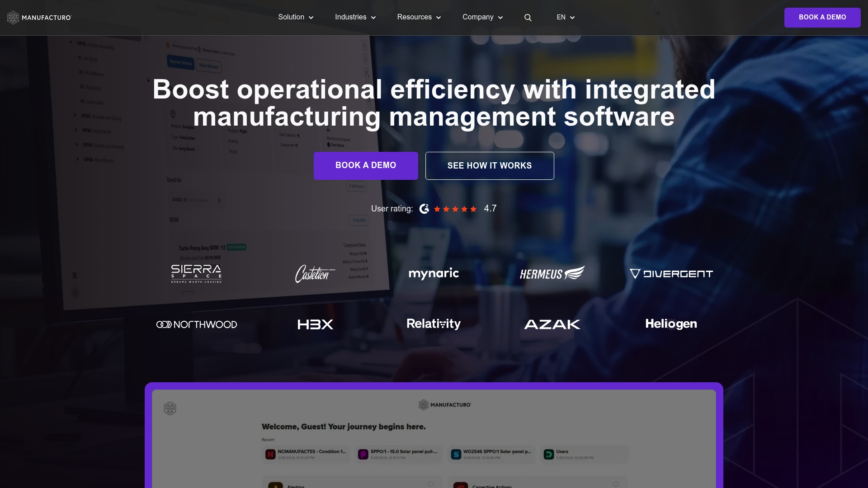Screen dimensions: 868x488
Task: Open the SPPO/1 - 15.0 Solar panel card
Action: click(x=399, y=455)
